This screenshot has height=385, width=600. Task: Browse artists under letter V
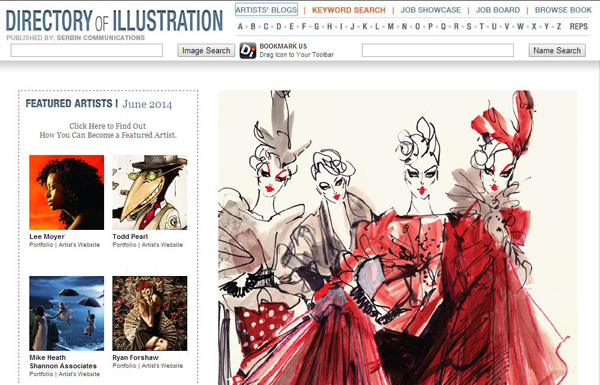(507, 26)
